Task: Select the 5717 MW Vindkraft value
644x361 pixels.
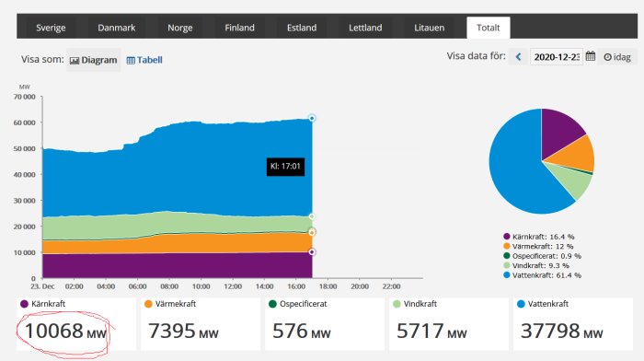Action: point(431,331)
